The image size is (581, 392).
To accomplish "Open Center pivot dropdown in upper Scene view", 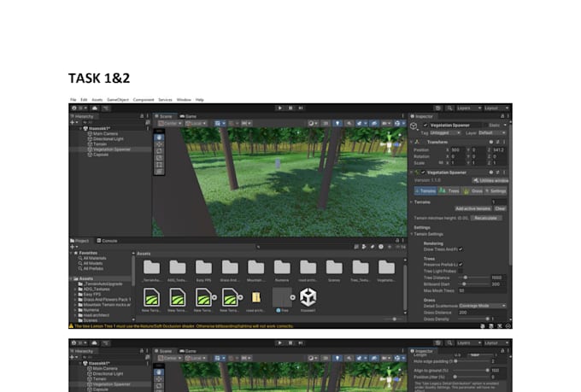I will 170,123.
